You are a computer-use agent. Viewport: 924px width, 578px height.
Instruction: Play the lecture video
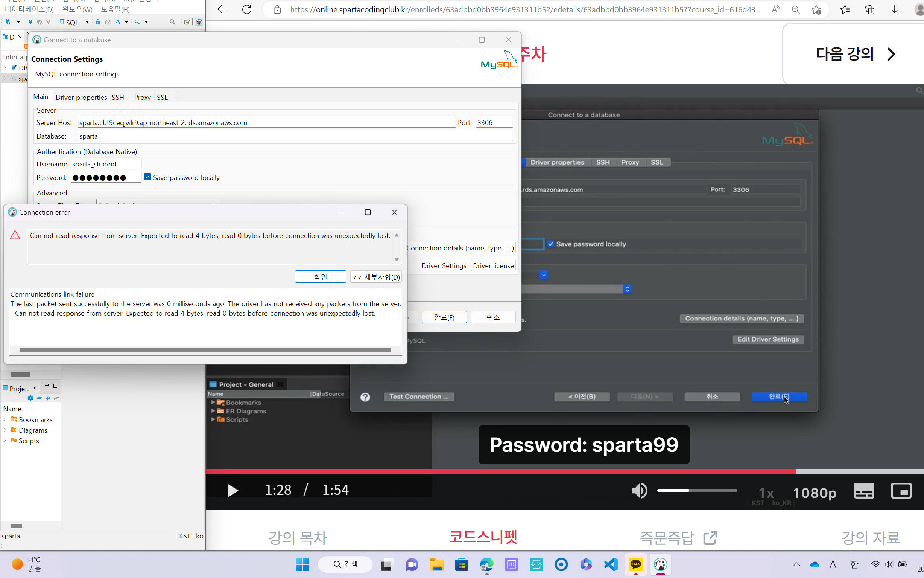[233, 491]
